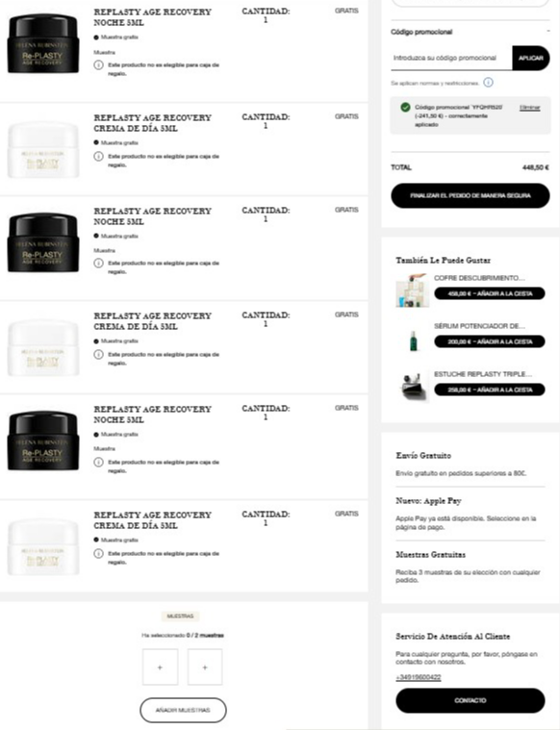Collapse the Código promocional section
This screenshot has height=730, width=560.
[547, 32]
